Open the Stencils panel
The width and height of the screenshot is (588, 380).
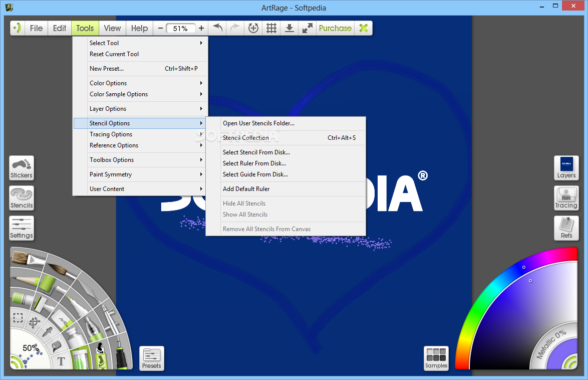point(22,198)
